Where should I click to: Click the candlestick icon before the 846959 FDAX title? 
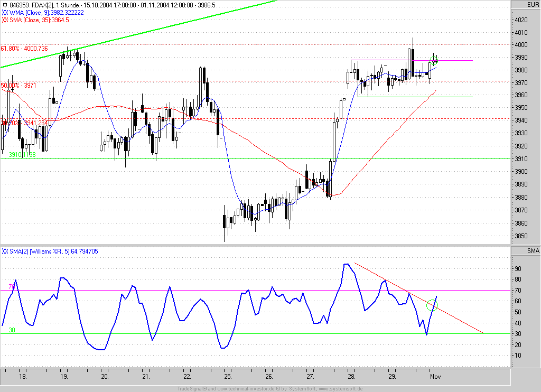tap(5, 4)
